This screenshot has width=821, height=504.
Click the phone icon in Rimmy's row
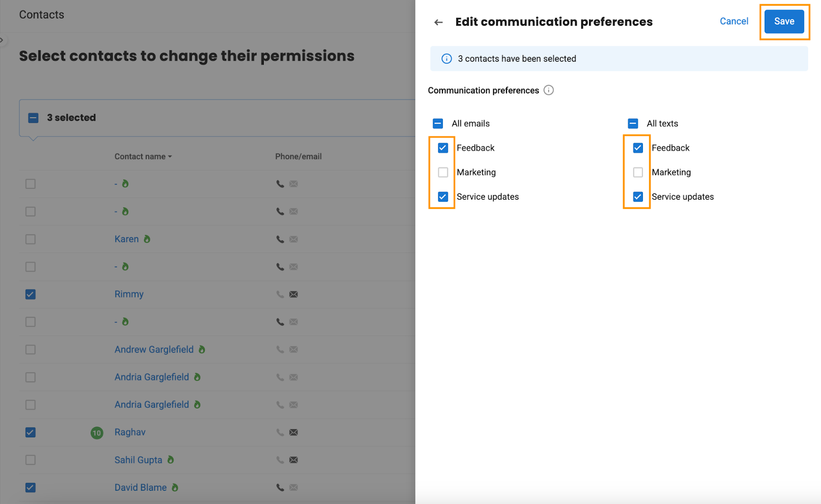click(x=280, y=294)
